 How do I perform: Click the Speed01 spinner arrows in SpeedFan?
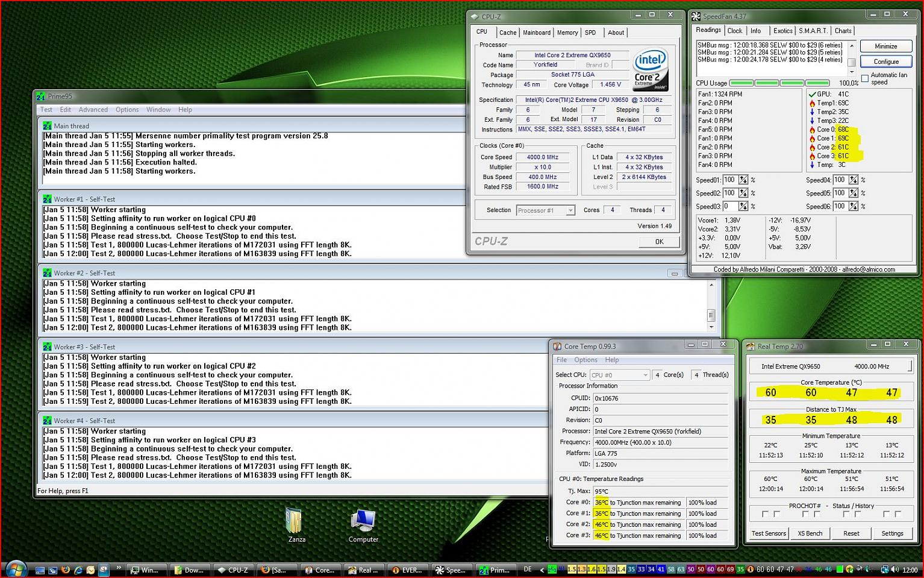tap(743, 180)
